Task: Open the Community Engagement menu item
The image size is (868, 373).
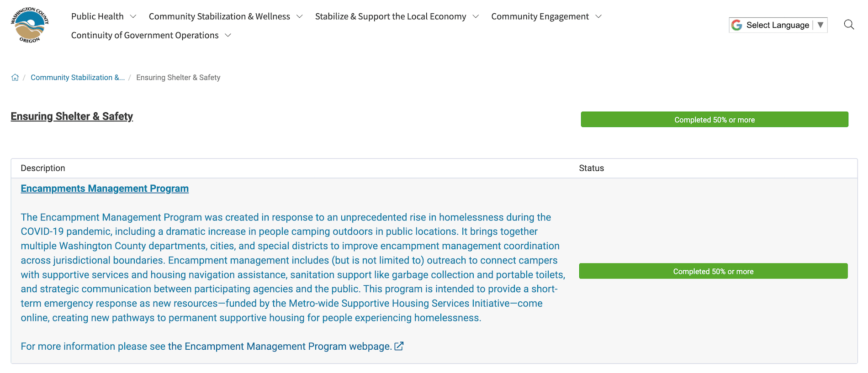Action: coord(540,17)
